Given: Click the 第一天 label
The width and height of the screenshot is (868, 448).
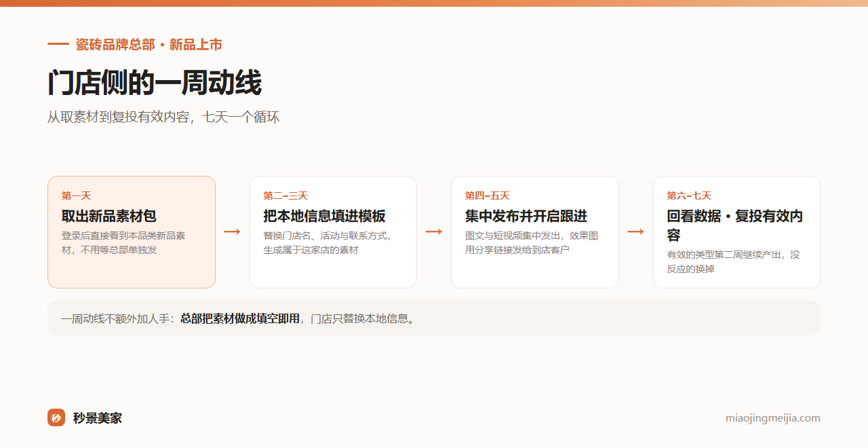Looking at the screenshot, I should coord(76,195).
